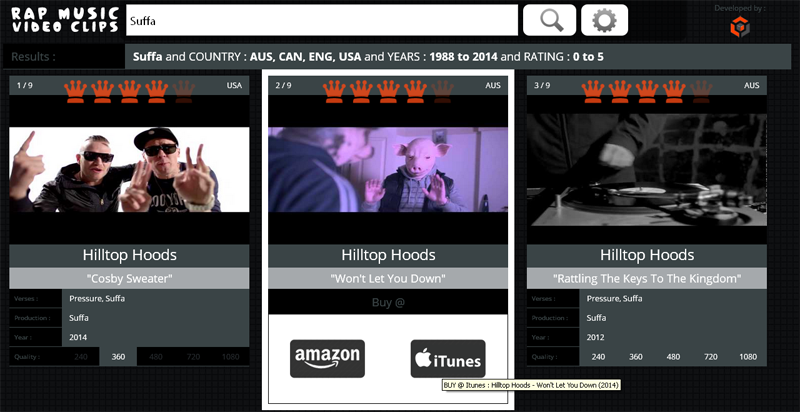Click the "Cosby Sweater" song title
The image size is (800, 412).
click(129, 279)
